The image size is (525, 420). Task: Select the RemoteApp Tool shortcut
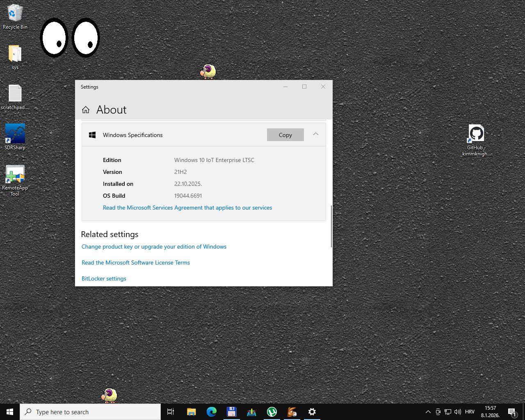(x=15, y=180)
